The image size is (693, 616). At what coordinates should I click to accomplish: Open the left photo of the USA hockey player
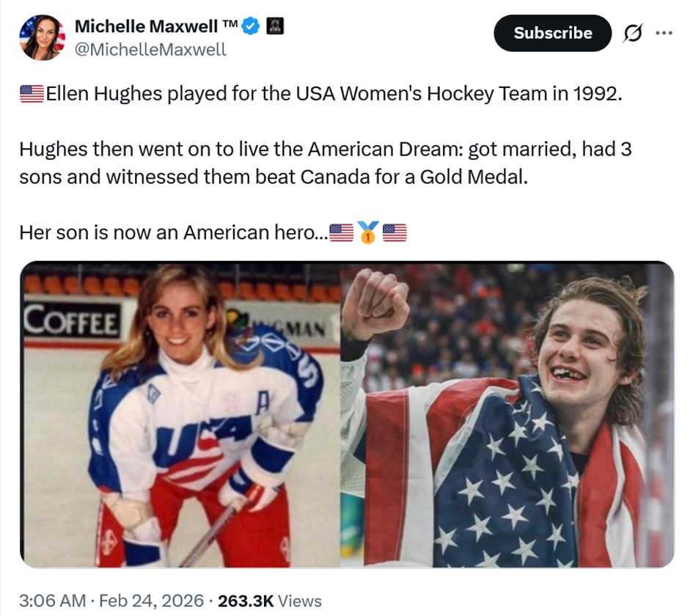[x=180, y=414]
